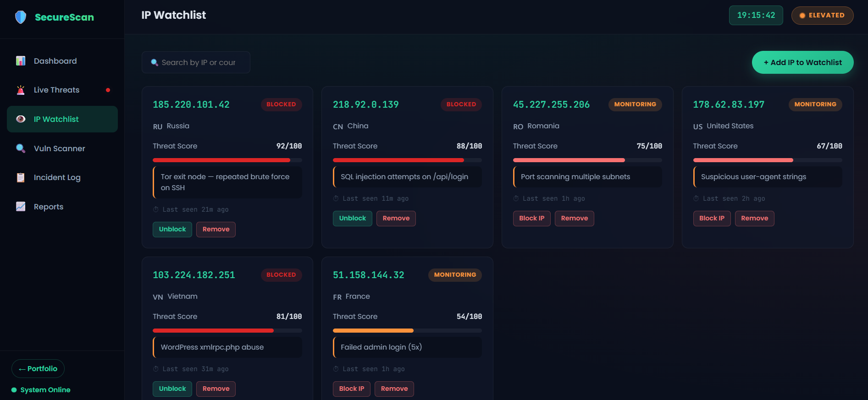Click the IP Watchlist eye icon
The height and width of the screenshot is (400, 868).
[x=21, y=119]
